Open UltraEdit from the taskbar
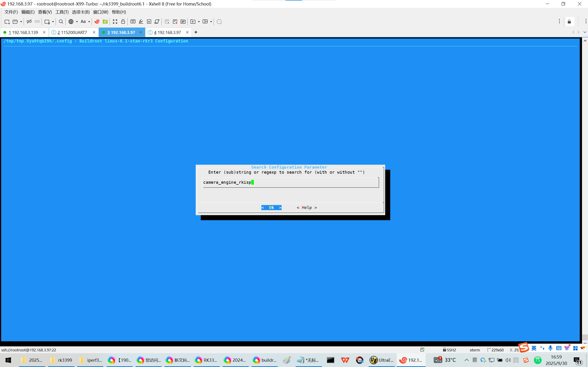588x367 pixels. [x=382, y=360]
